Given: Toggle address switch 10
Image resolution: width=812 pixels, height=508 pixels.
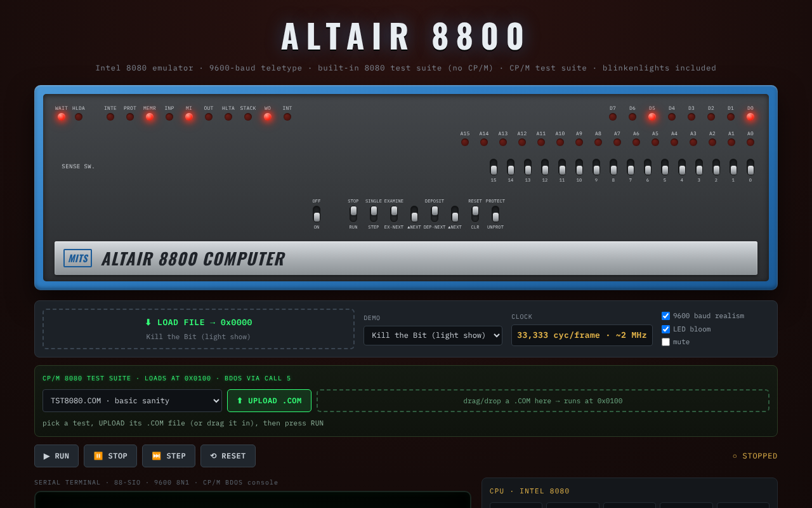Looking at the screenshot, I should [579, 167].
